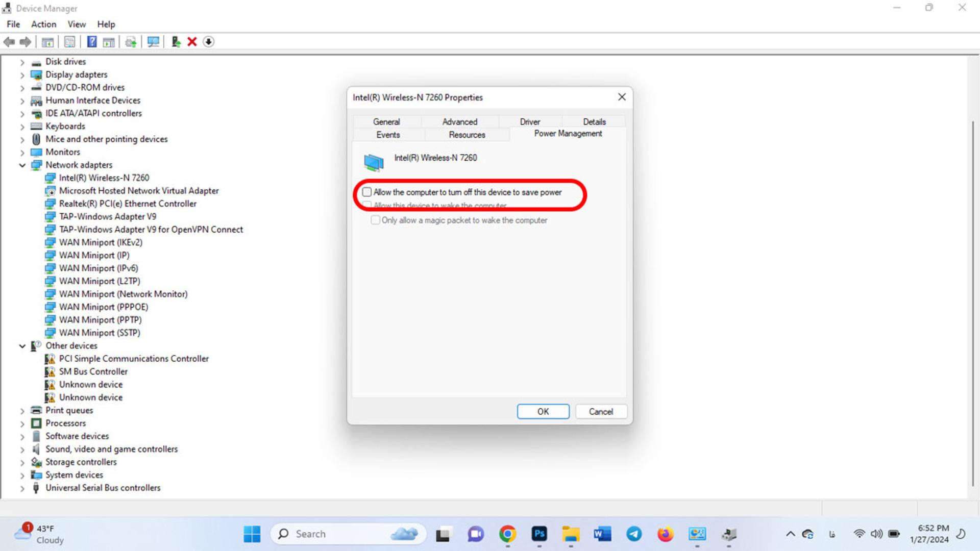Switch to the General tab

click(386, 121)
